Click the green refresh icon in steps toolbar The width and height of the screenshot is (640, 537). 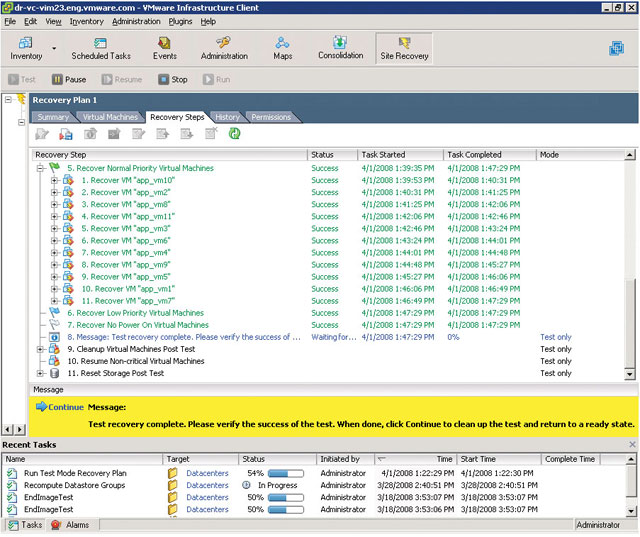[235, 134]
